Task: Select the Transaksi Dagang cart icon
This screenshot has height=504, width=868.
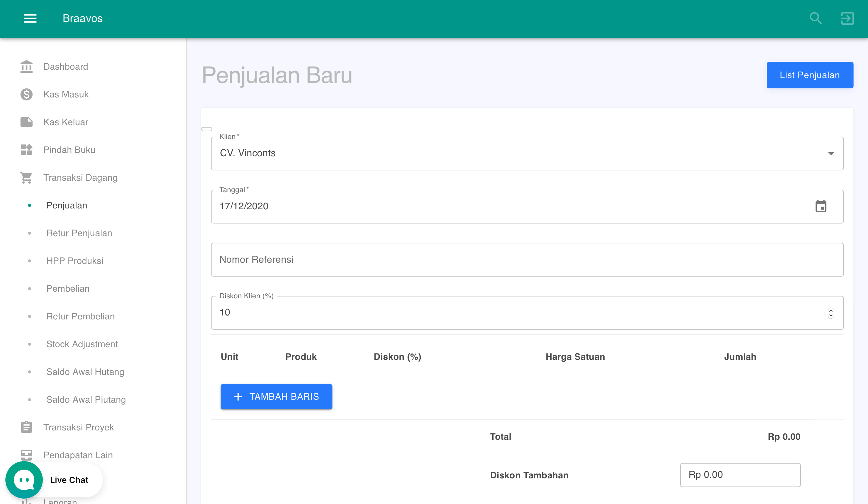Action: 26,178
